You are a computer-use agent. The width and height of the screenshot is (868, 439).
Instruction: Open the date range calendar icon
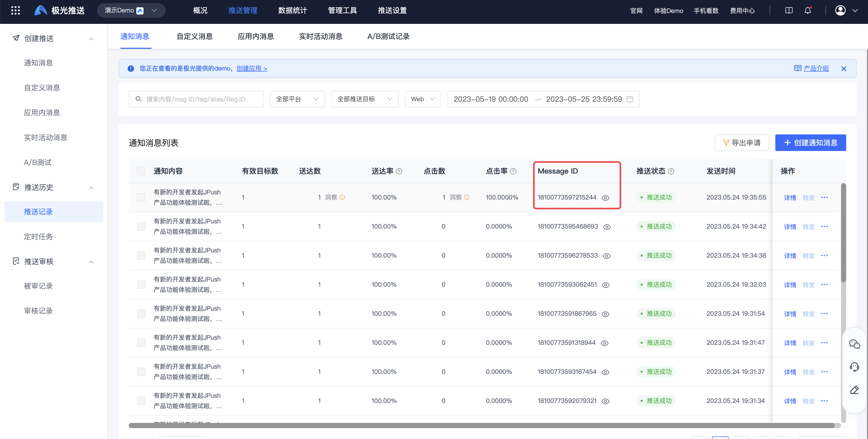[x=629, y=99]
